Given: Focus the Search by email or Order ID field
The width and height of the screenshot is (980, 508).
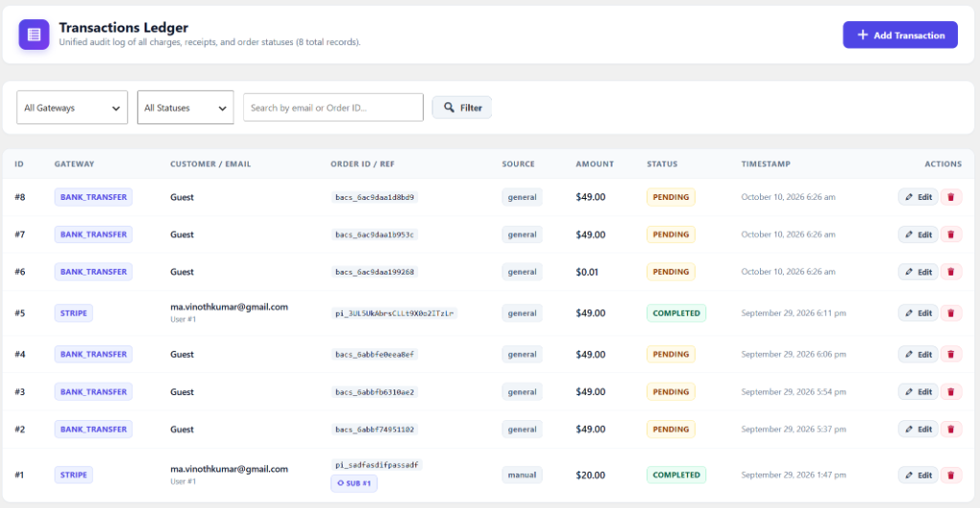Looking at the screenshot, I should click(x=333, y=107).
